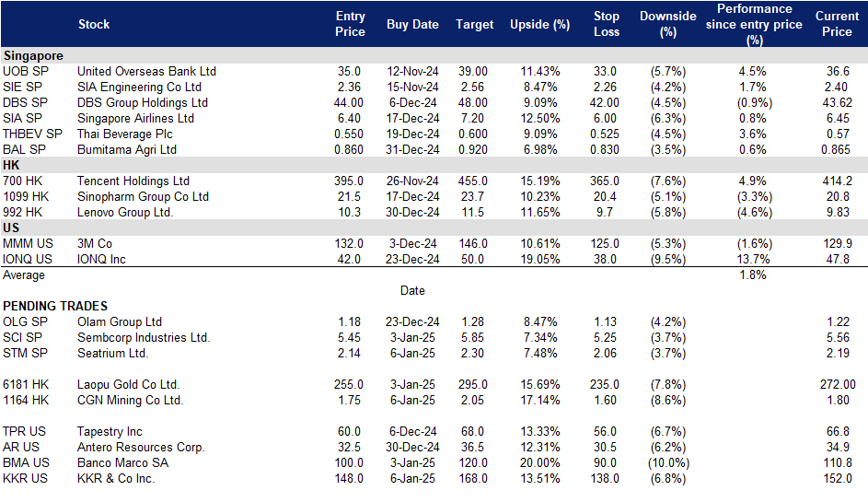Click United Overseas Bank Ltd name
Screen dimensions: 868x502
coord(146,72)
